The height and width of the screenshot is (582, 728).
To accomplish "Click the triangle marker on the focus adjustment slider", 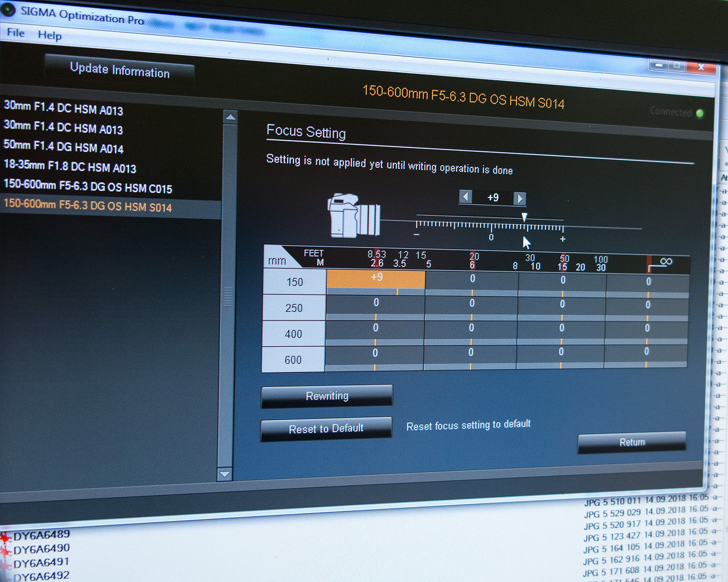I will point(524,217).
